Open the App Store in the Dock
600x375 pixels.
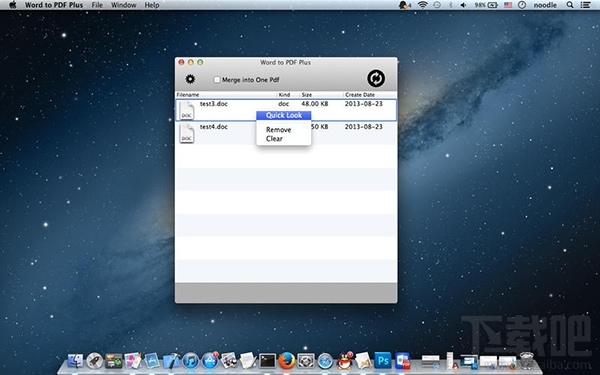coord(209,361)
